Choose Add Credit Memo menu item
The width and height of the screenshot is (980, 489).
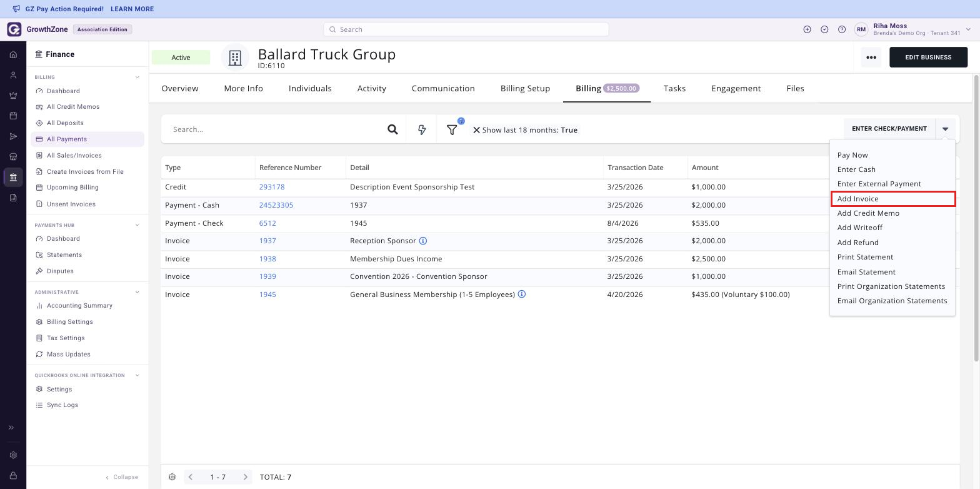coord(868,213)
